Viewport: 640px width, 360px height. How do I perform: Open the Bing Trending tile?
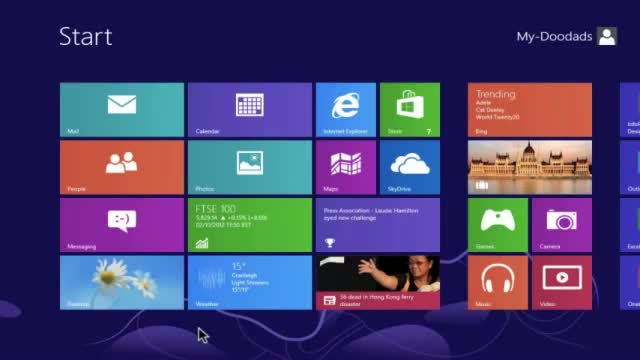tap(530, 109)
